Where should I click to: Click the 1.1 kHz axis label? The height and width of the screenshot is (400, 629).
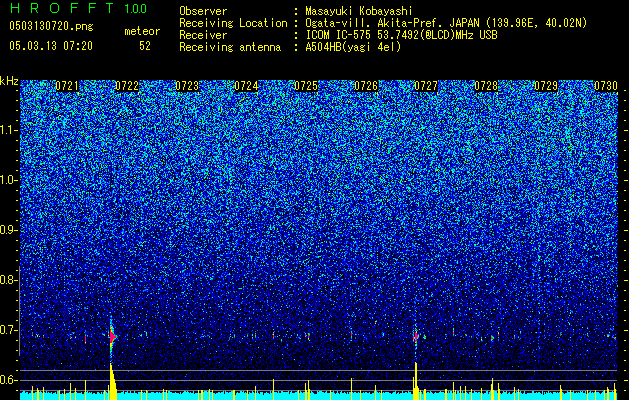[x=9, y=130]
